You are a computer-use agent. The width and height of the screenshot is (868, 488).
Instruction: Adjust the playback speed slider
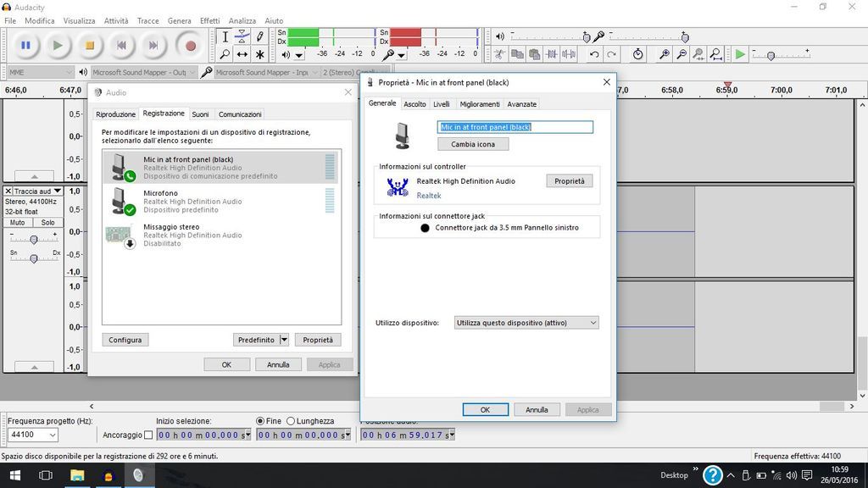[771, 55]
